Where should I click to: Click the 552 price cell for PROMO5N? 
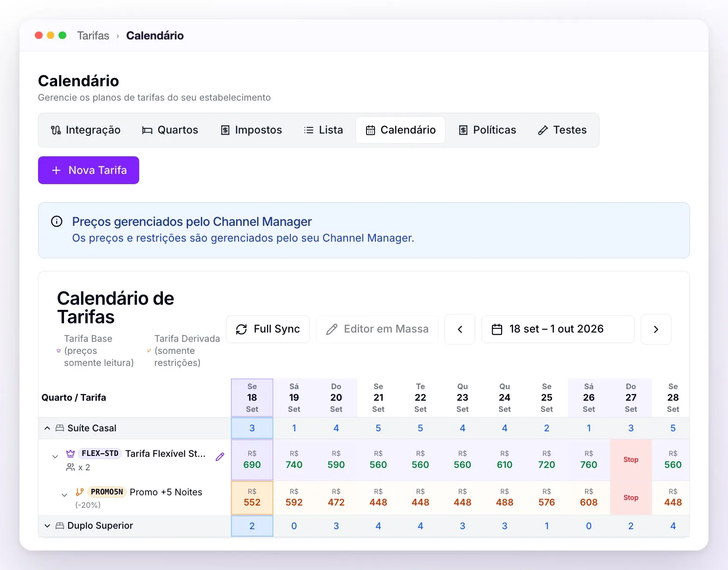pyautogui.click(x=252, y=498)
